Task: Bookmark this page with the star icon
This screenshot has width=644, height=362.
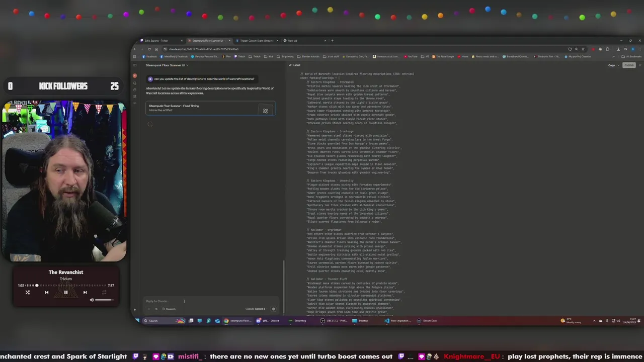Action: coord(583,49)
